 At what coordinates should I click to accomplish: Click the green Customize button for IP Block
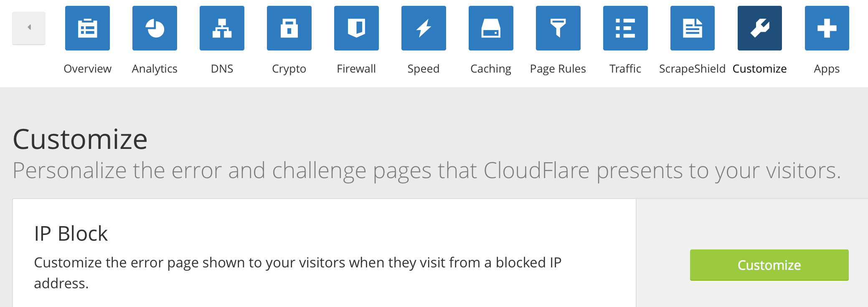769,265
